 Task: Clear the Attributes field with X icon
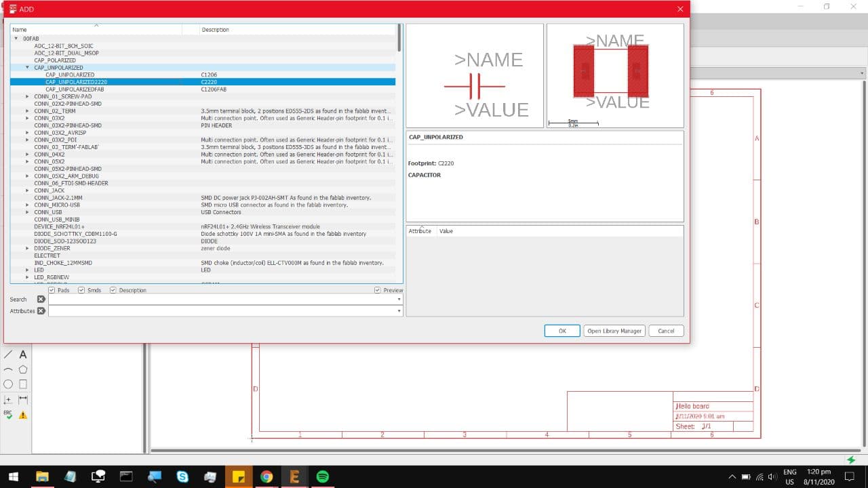[x=41, y=310]
